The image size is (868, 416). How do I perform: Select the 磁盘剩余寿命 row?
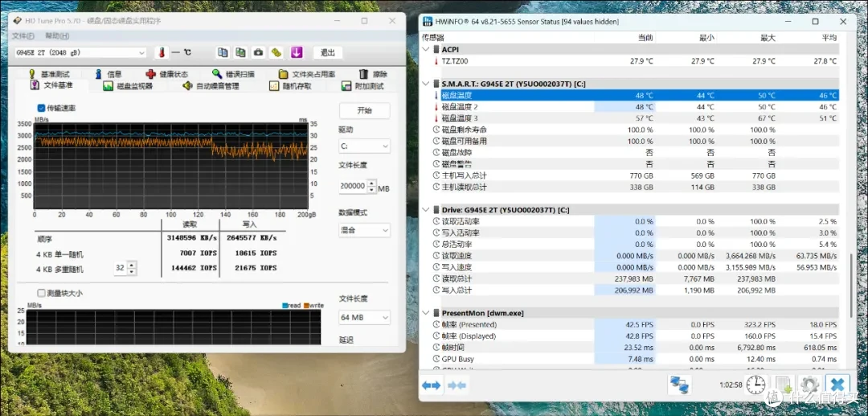click(x=636, y=130)
